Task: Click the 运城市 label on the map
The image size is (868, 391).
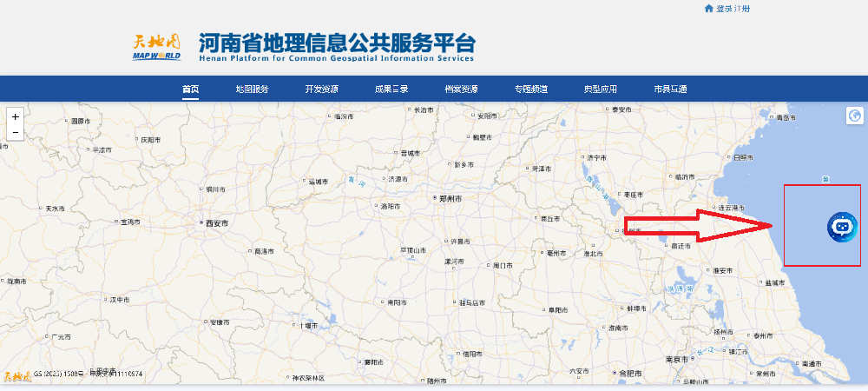Action: [319, 182]
